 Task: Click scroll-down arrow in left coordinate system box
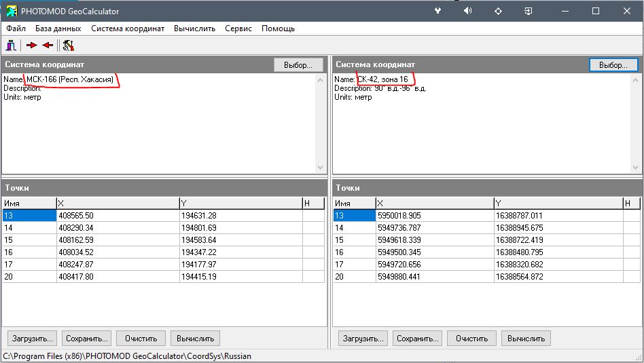click(321, 168)
